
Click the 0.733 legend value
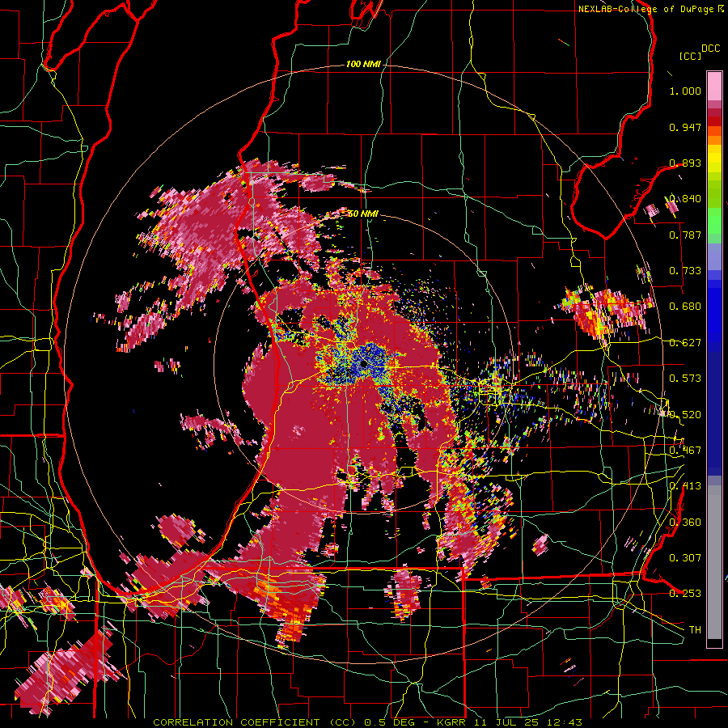pyautogui.click(x=685, y=271)
